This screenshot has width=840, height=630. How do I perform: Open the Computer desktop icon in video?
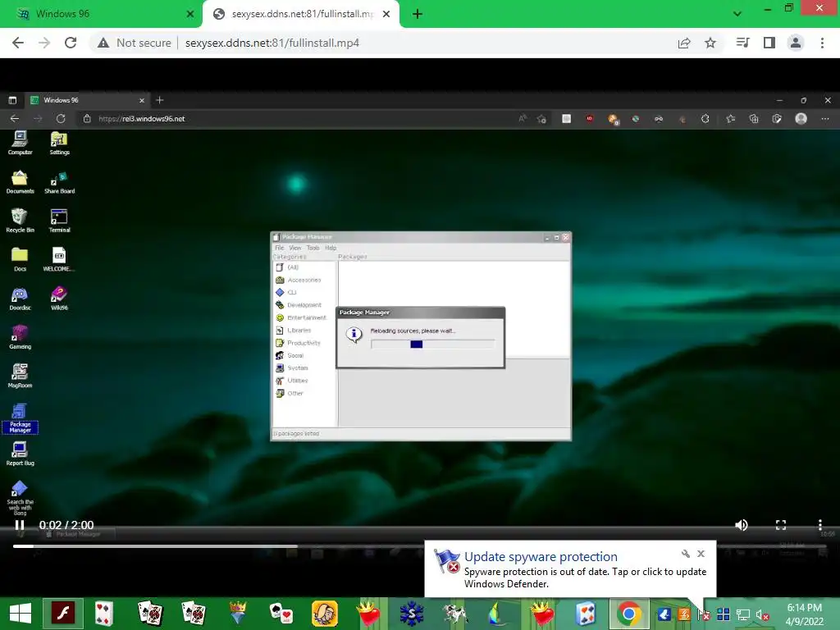(x=20, y=143)
